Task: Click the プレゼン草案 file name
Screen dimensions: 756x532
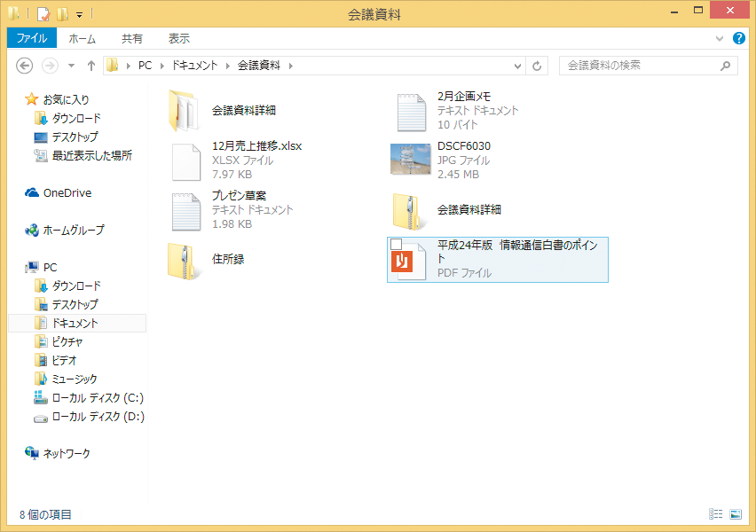Action: click(x=240, y=196)
